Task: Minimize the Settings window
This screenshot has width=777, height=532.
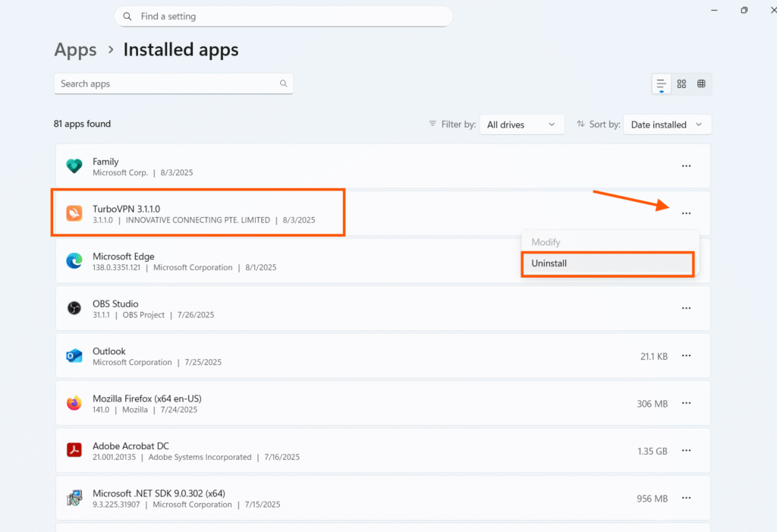Action: click(714, 10)
